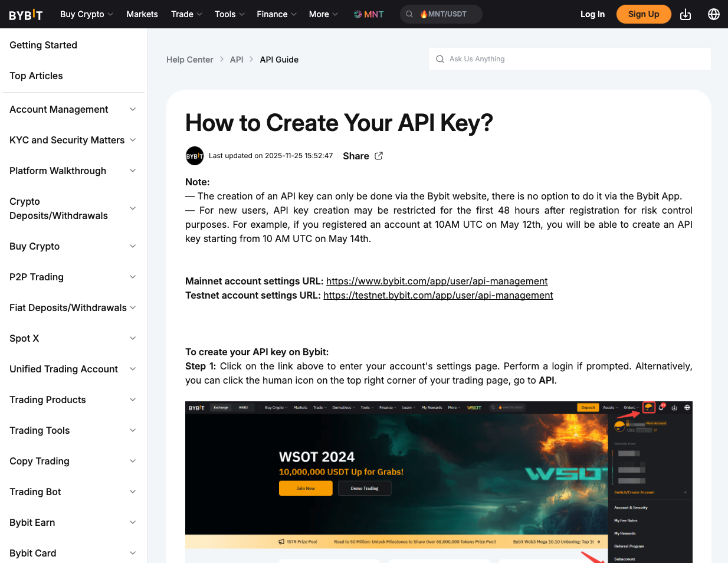Go to Help Center breadcrumb
The image size is (728, 563).
pos(189,60)
